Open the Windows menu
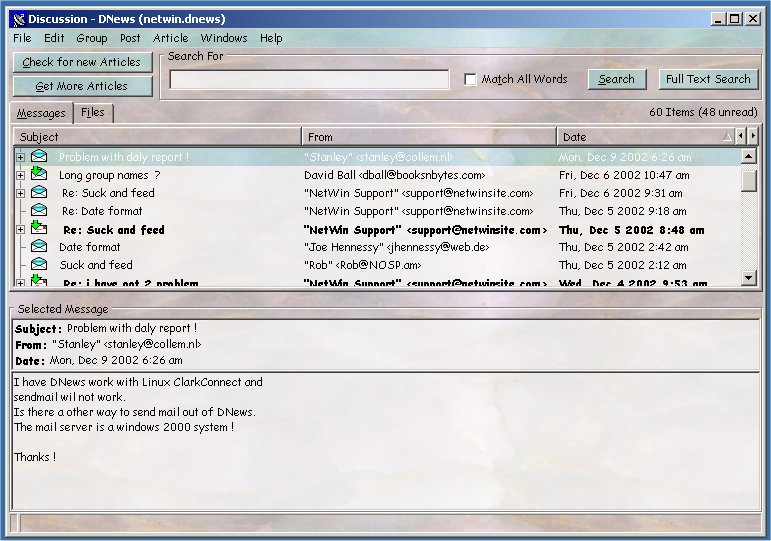 tap(224, 38)
